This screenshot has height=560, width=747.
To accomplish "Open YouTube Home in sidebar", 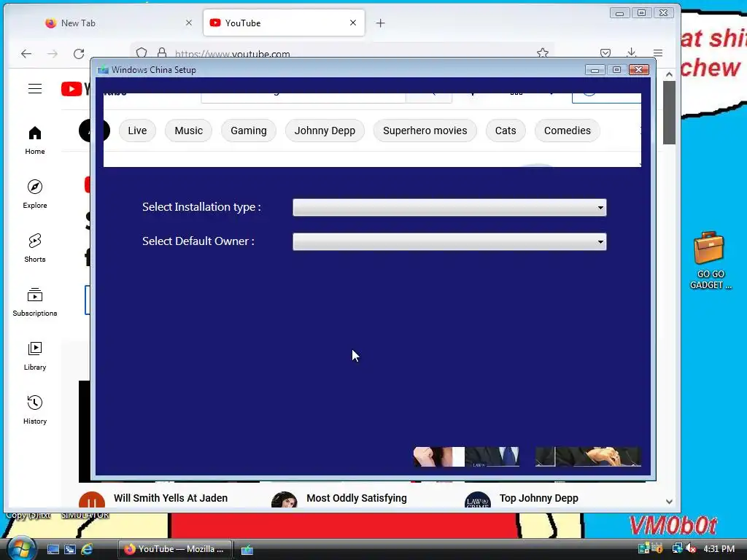I will tap(35, 140).
